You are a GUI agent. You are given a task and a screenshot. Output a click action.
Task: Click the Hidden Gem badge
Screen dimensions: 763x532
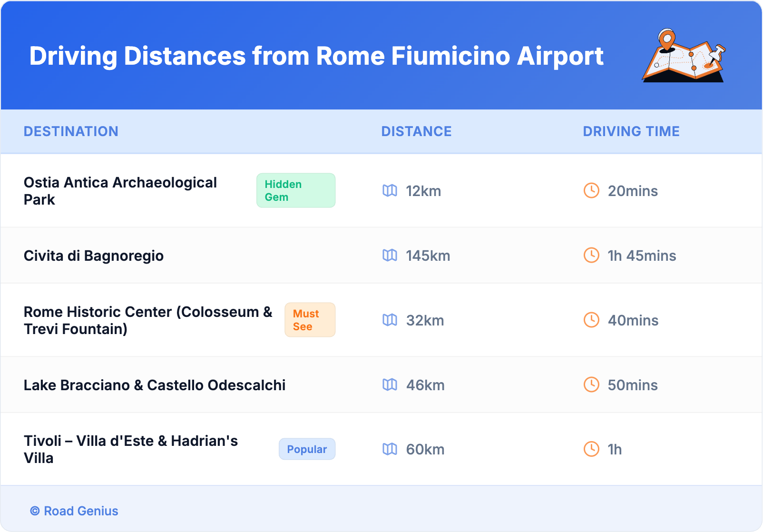[x=295, y=191]
